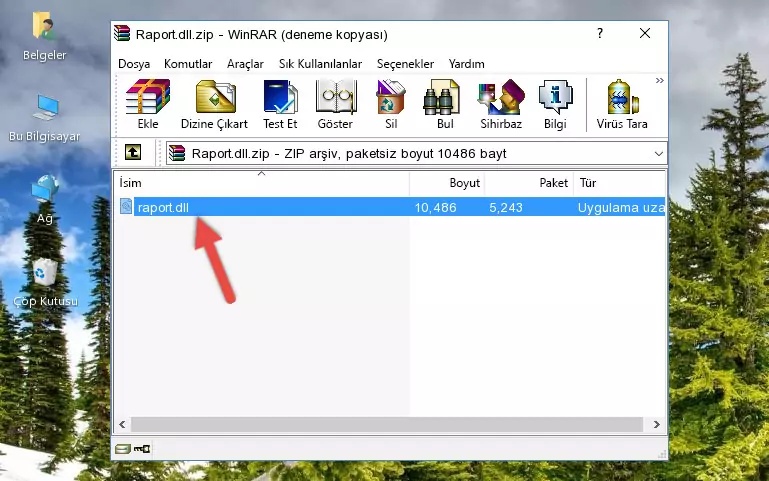Click the archive path combo box text
This screenshot has width=769, height=481.
click(349, 153)
